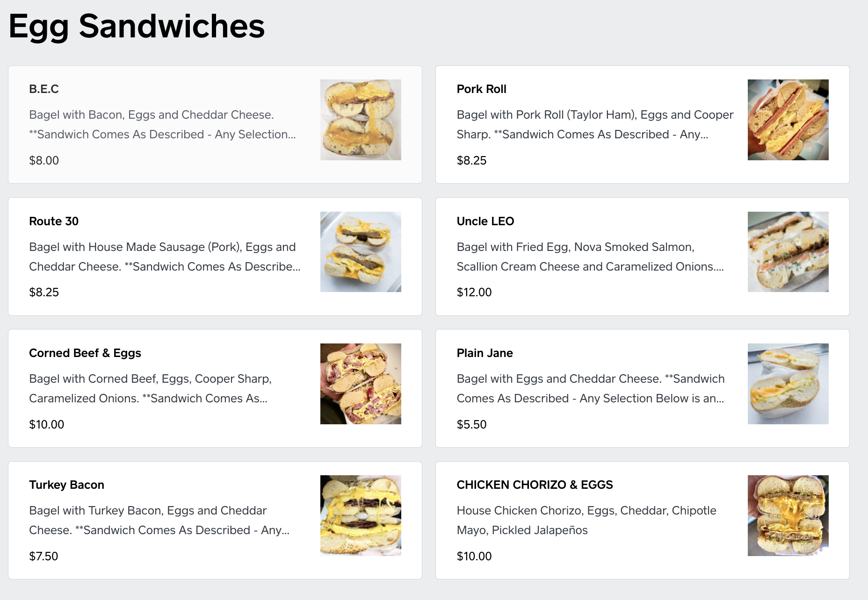Screen dimensions: 868x600
Task: Click the Pork Roll sandwich image
Action: (x=788, y=120)
